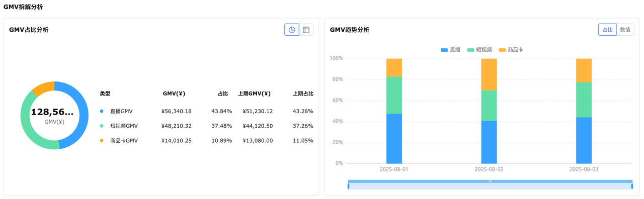Image resolution: width=644 pixels, height=199 pixels.
Task: Click previous GMV ¥51,230.12
Action: coord(258,111)
